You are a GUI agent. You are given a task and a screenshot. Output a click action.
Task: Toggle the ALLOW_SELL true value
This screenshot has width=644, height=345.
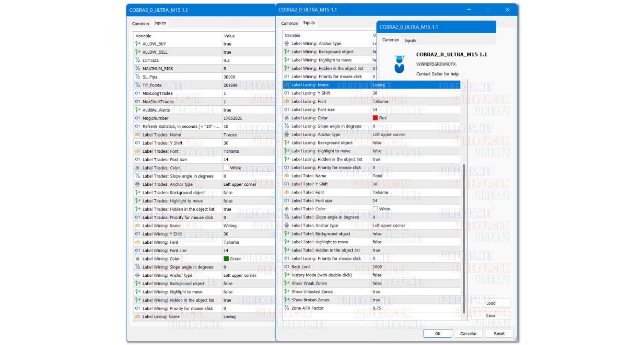pos(227,52)
